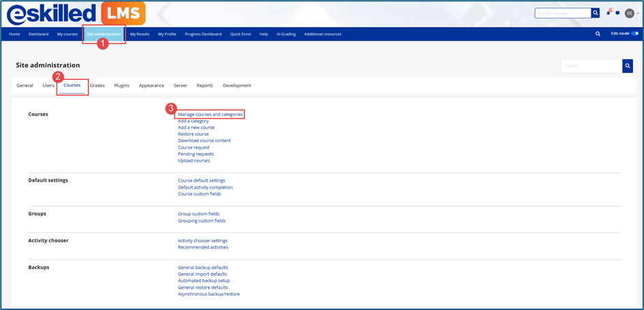This screenshot has height=310, width=644.
Task: Click the notifications bell icon
Action: (x=609, y=13)
